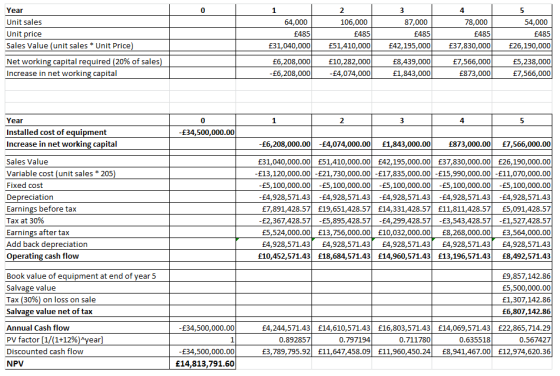This screenshot has height=376, width=560.
Task: Click the 'Operating cash flow' label
Action: [x=42, y=256]
